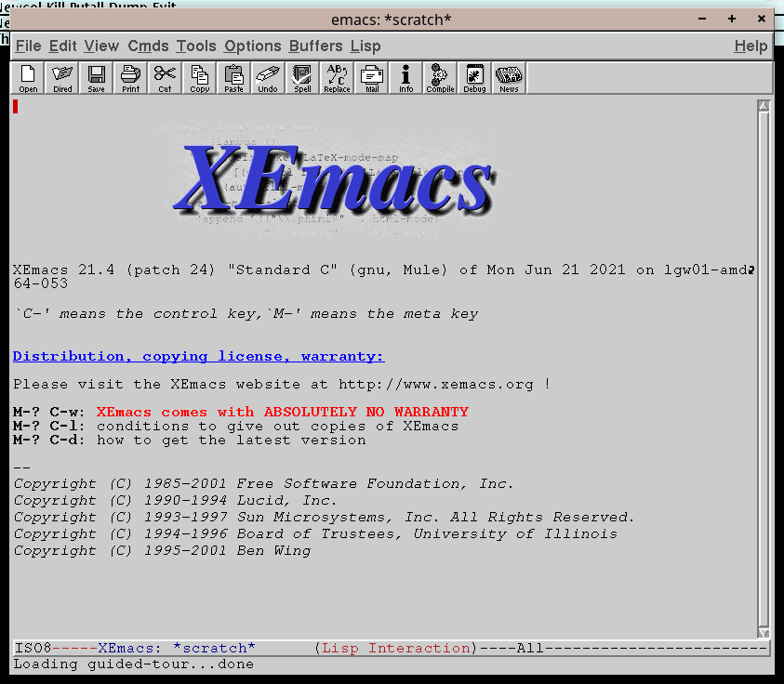The width and height of the screenshot is (784, 684).
Task: Launch the Debug toolbar icon
Action: click(474, 78)
